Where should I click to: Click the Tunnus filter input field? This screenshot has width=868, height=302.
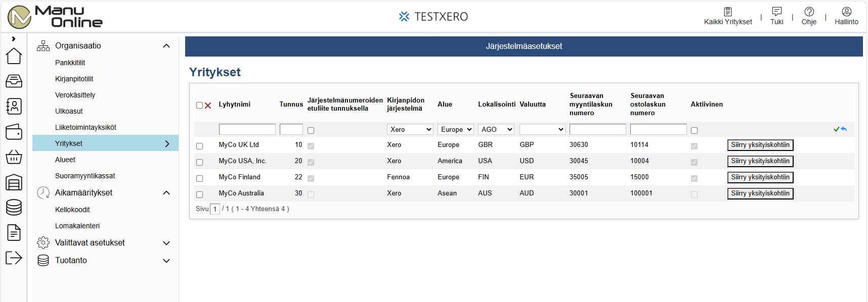[291, 129]
